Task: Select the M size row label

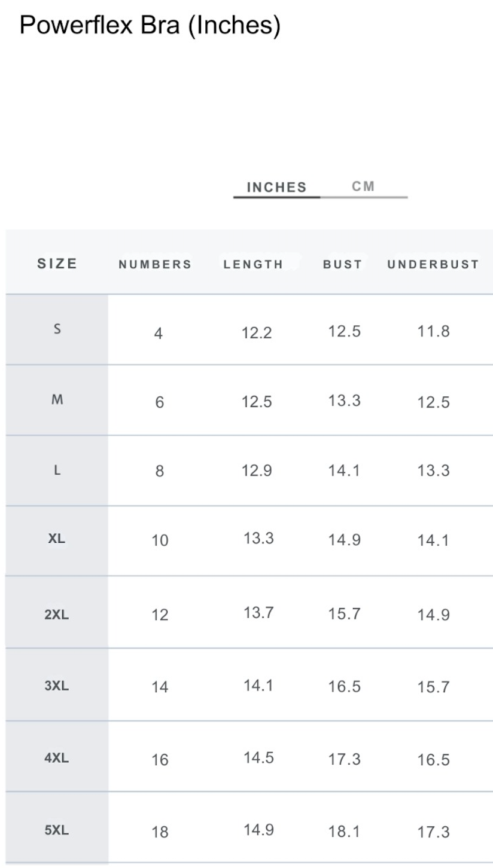Action: pos(57,400)
